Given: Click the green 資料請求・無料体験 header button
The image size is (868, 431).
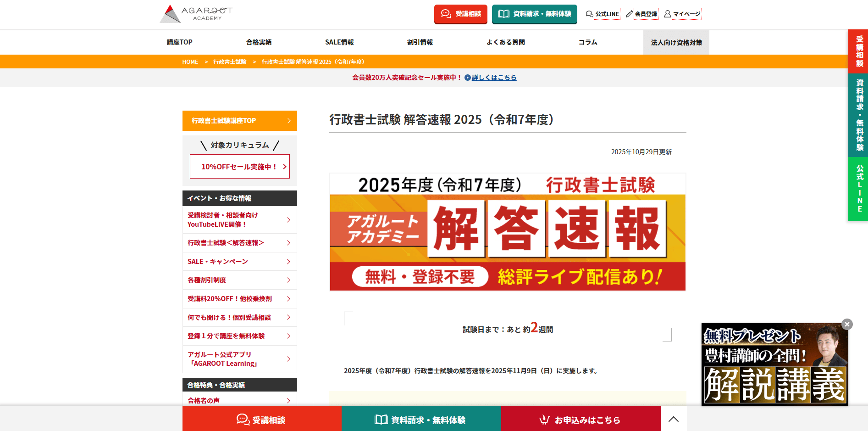Looking at the screenshot, I should click(534, 14).
